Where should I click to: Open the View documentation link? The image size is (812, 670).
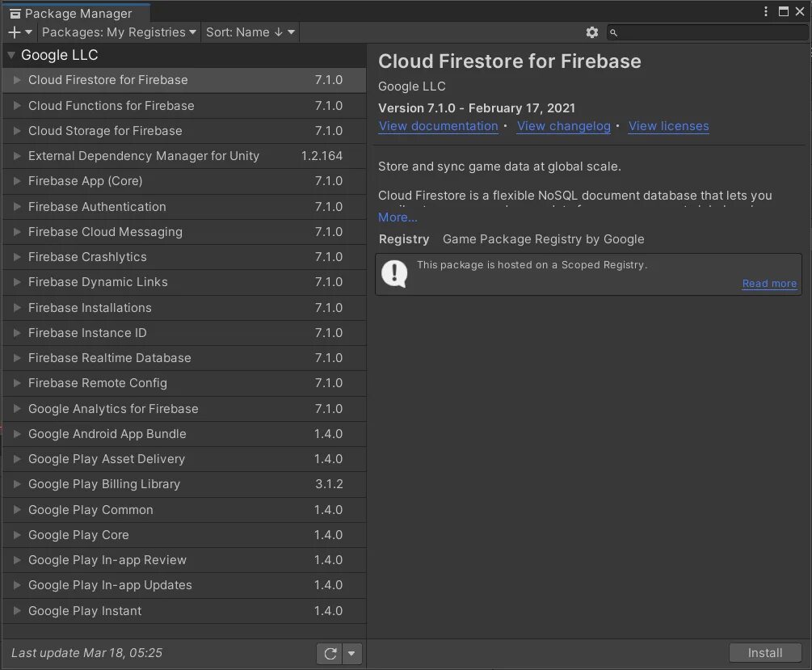(x=438, y=126)
